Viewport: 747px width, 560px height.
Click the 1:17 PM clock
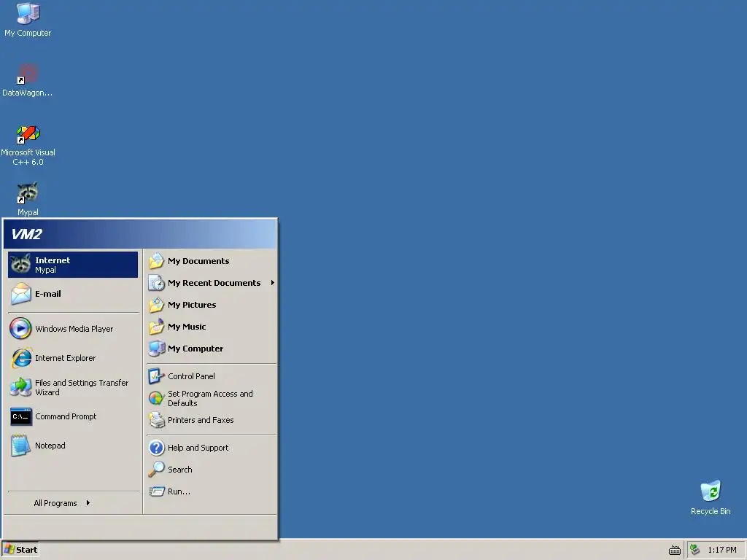tap(721, 550)
